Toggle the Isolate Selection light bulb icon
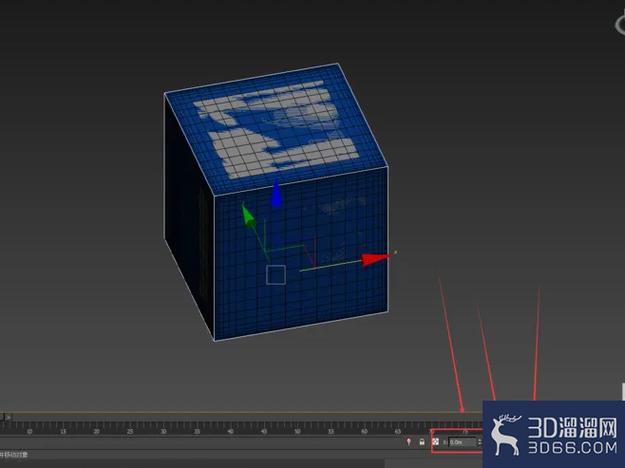The width and height of the screenshot is (625, 468). 409,442
